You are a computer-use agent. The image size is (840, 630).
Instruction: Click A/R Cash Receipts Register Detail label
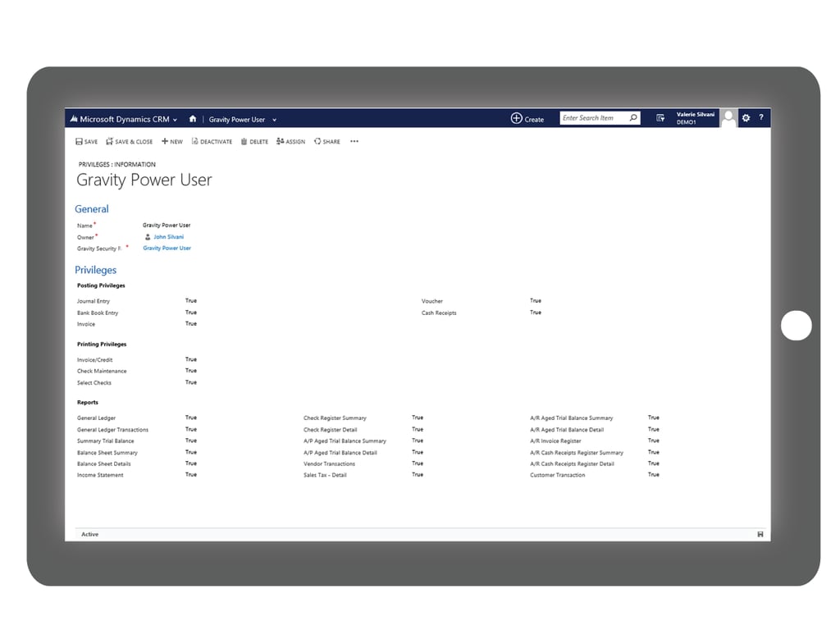point(572,464)
